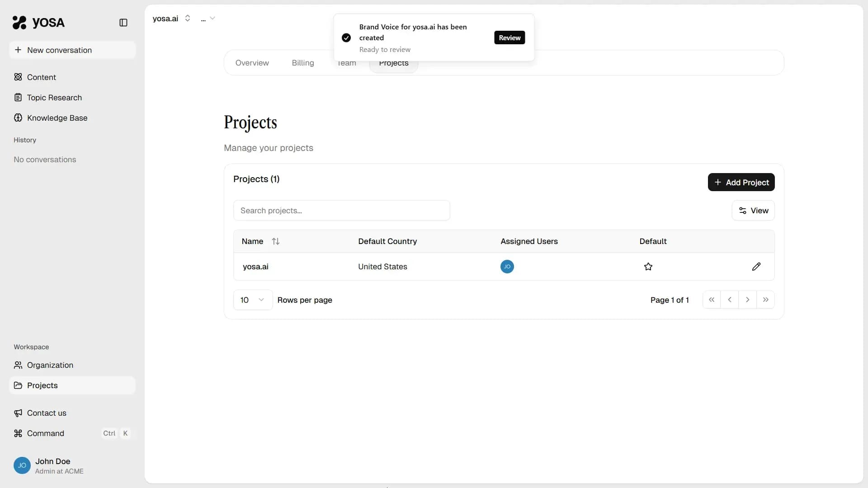Open rows per page dropdown

(x=253, y=300)
